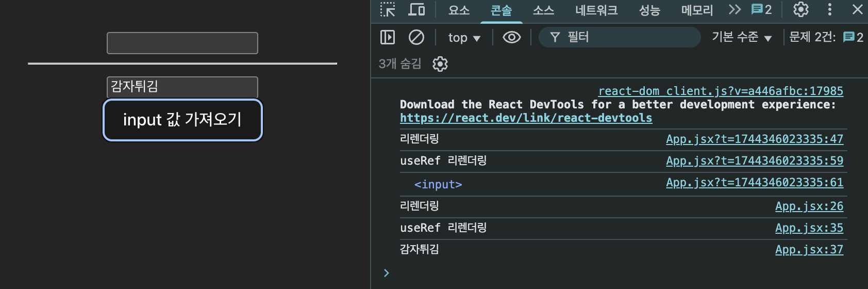Open the 문제 2건 issues link
This screenshot has height=289, width=868.
(x=826, y=37)
